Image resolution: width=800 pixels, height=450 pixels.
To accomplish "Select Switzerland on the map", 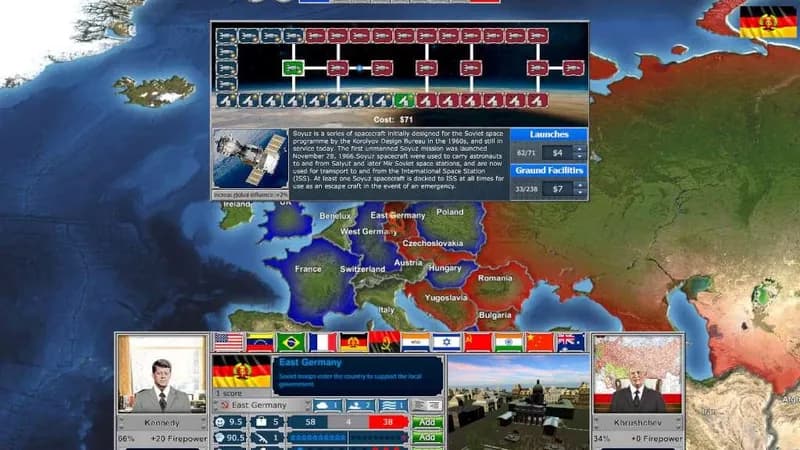I will [x=363, y=269].
